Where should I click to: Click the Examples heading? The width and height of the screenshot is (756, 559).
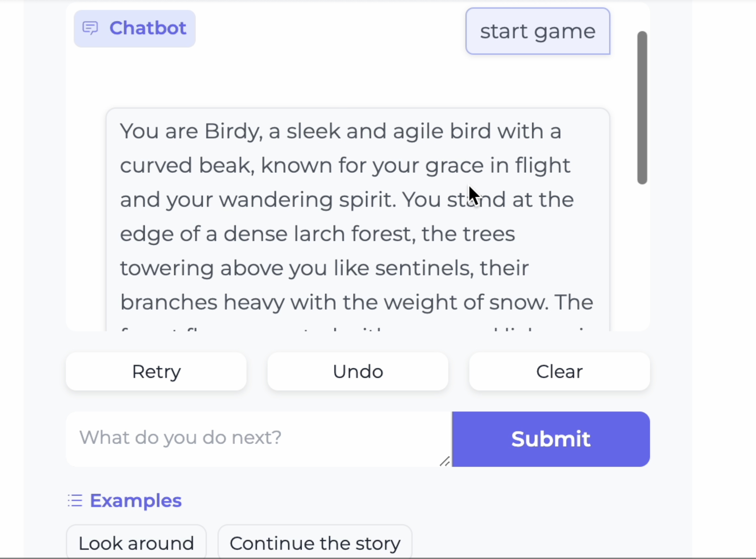pyautogui.click(x=136, y=500)
